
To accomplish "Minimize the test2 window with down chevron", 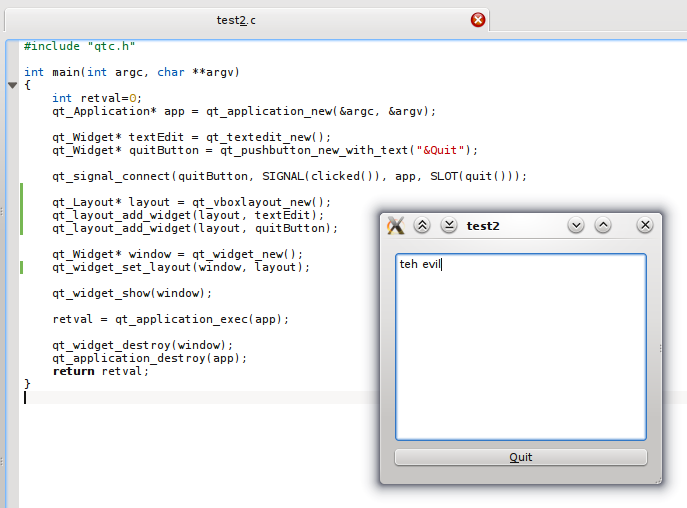I will point(576,225).
